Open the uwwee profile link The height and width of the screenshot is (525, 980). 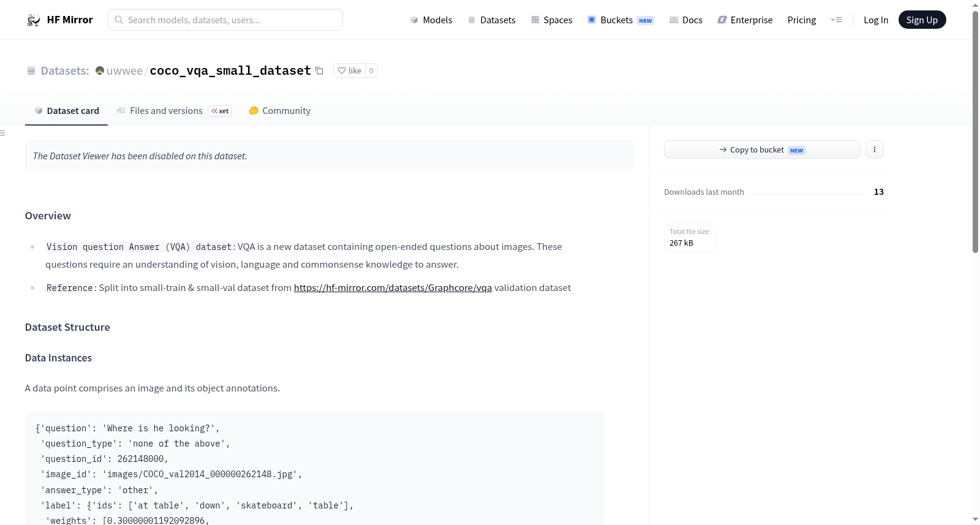[x=124, y=70]
